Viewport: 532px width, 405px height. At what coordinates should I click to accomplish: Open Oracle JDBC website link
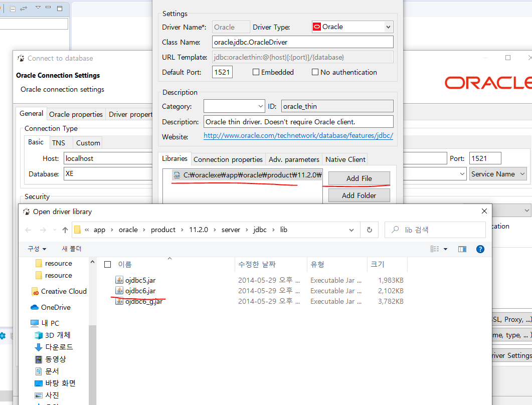[x=298, y=136]
